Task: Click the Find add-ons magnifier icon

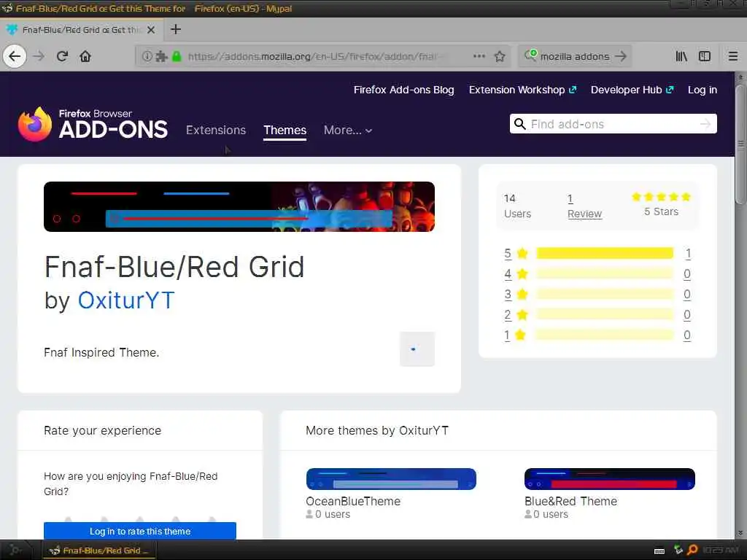Action: pyautogui.click(x=519, y=124)
